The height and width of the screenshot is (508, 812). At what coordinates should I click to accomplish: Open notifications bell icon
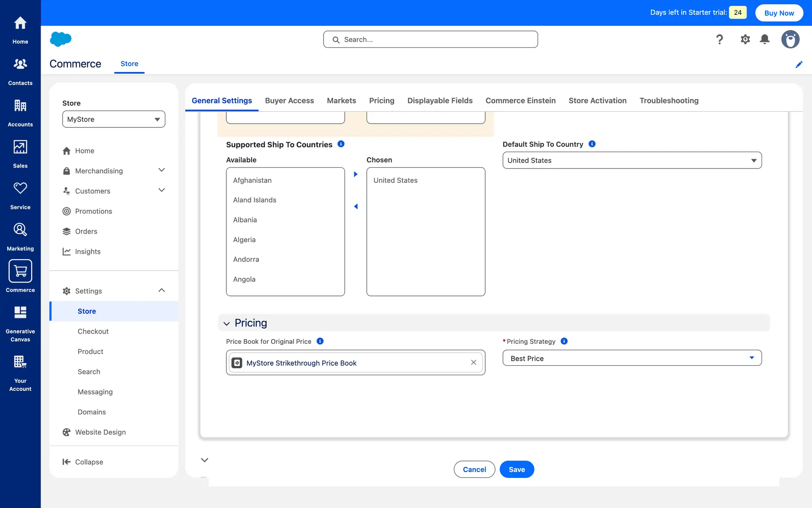click(764, 39)
